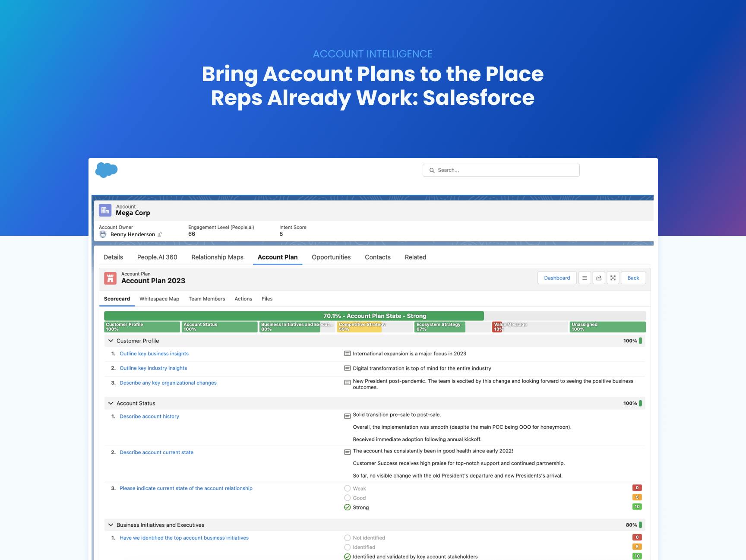Select Strong for account relationship state
This screenshot has height=560, width=746.
pyautogui.click(x=348, y=507)
